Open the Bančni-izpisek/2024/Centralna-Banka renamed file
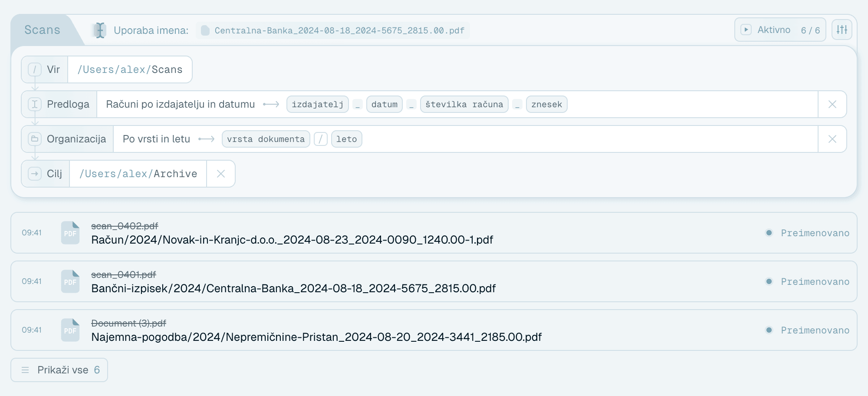The width and height of the screenshot is (868, 396). coord(293,288)
